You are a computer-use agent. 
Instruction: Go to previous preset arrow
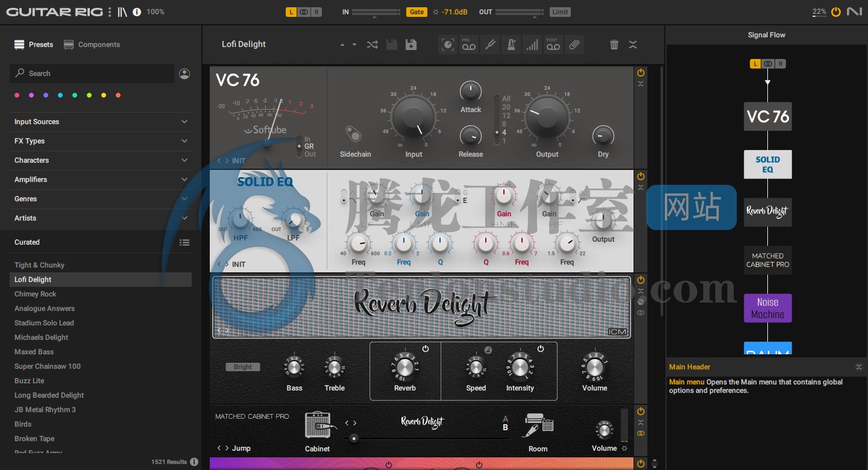coord(342,45)
